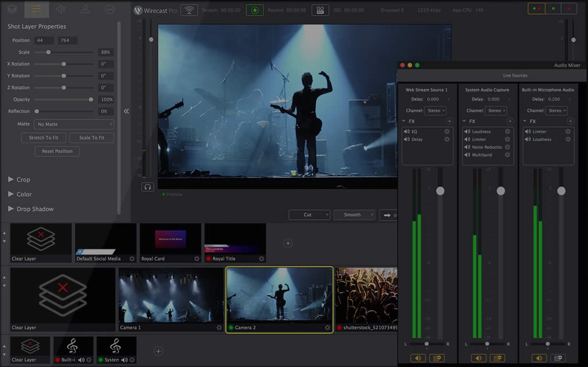Screen dimensions: 588x367
Task: Click the Stretch To Fit button
Action: pyautogui.click(x=44, y=138)
